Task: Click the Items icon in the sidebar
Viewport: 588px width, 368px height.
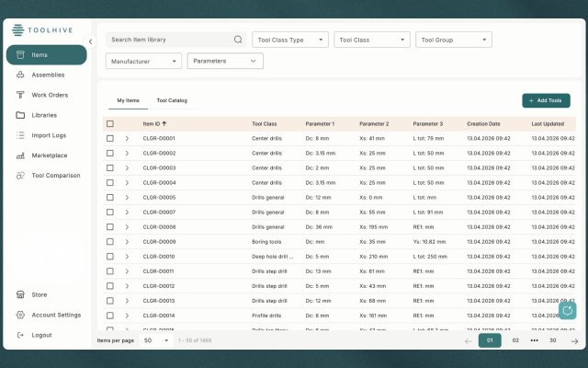Action: click(20, 55)
